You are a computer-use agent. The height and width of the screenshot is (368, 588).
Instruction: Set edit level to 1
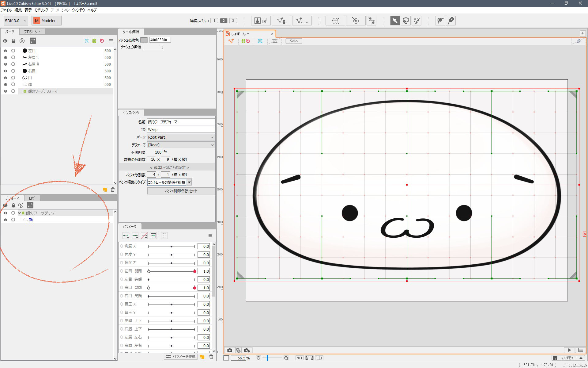214,21
